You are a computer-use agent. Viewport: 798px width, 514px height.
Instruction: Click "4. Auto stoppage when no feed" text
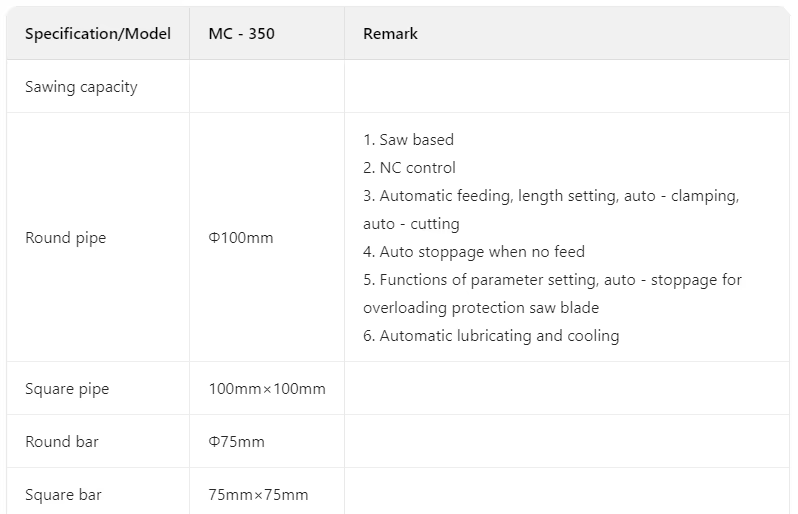pyautogui.click(x=474, y=252)
